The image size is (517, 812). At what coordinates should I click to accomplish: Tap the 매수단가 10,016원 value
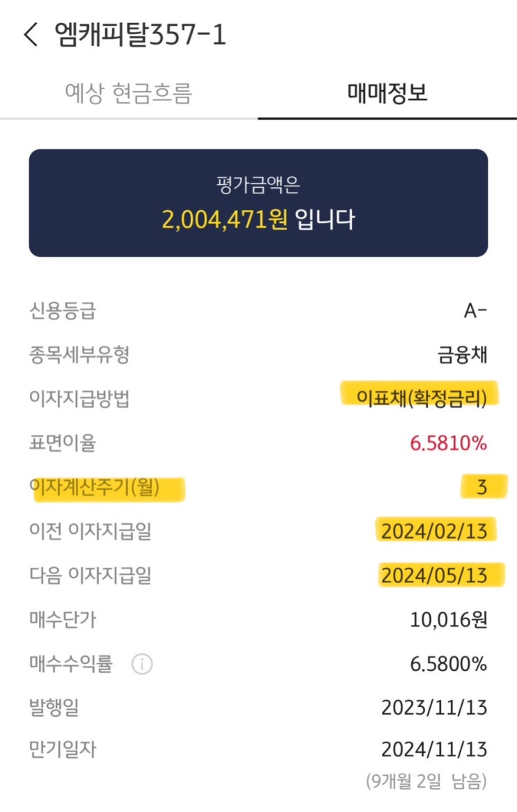click(449, 619)
